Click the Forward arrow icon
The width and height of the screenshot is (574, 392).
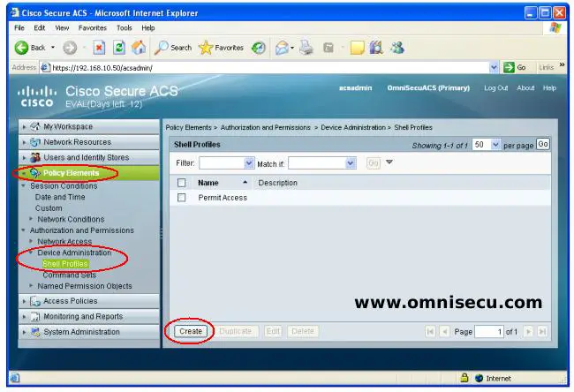click(x=70, y=48)
